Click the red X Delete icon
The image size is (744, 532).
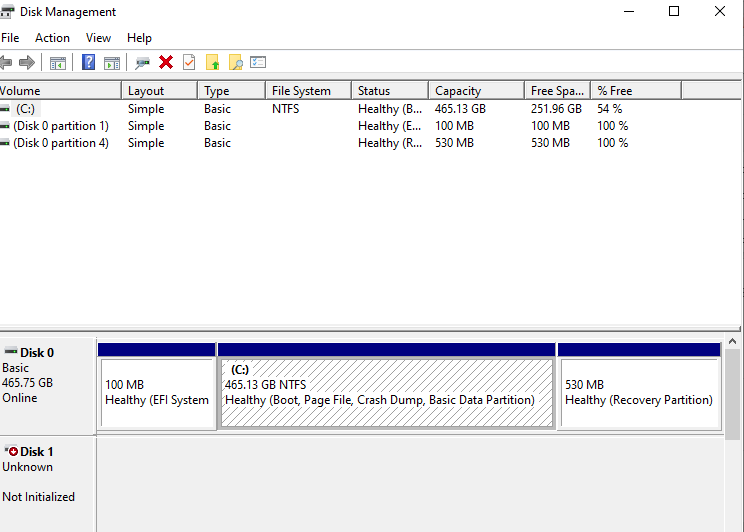[166, 63]
